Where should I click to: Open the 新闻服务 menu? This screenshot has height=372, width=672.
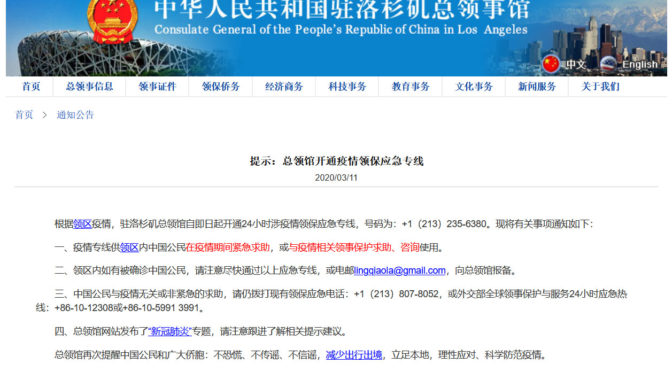537,87
